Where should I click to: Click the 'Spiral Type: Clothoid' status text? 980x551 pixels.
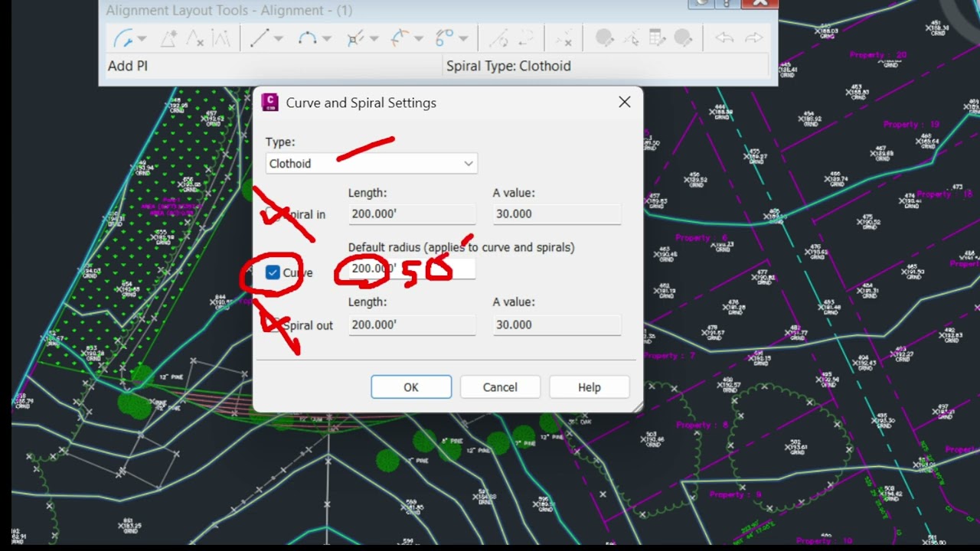point(509,66)
